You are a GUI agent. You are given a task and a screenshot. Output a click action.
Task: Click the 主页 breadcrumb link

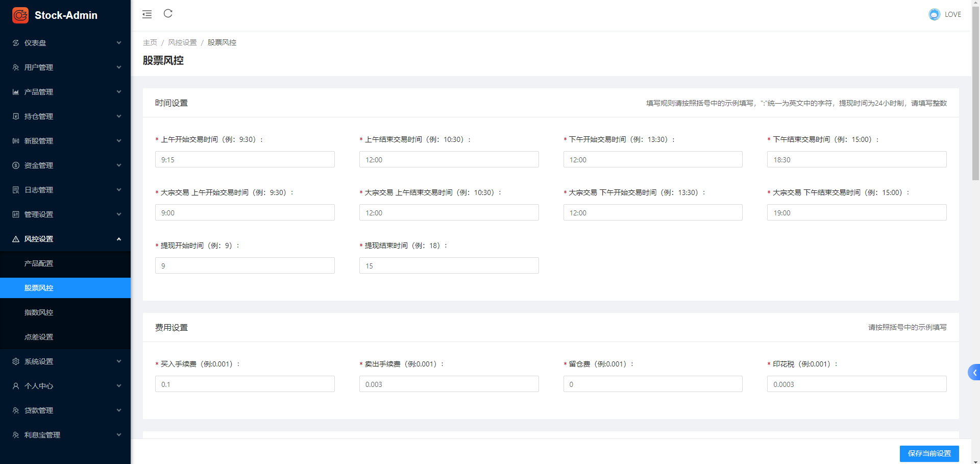[150, 42]
